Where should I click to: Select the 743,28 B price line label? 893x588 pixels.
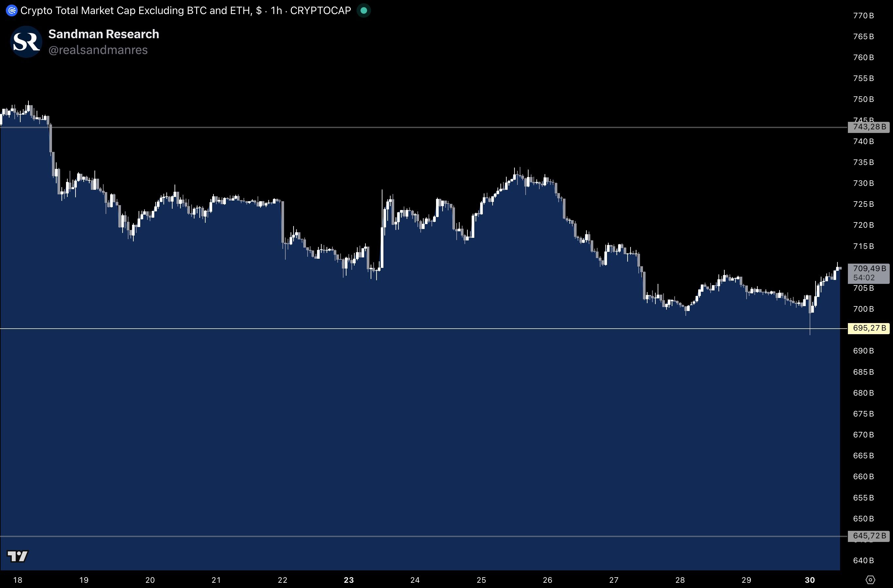coord(868,127)
